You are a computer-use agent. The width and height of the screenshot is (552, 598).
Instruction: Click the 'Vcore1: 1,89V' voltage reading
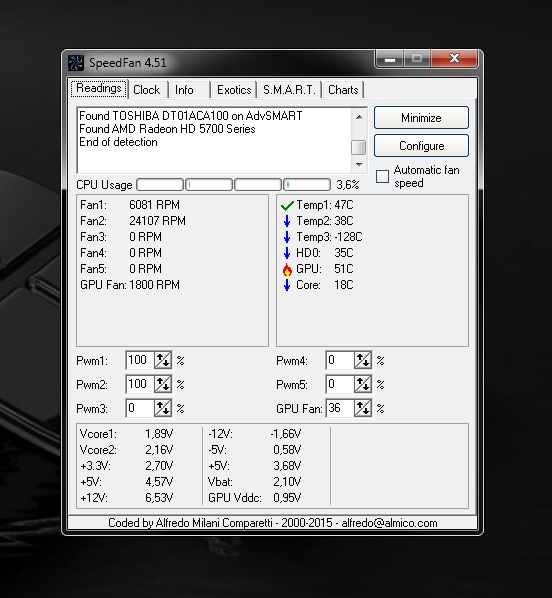(x=126, y=434)
